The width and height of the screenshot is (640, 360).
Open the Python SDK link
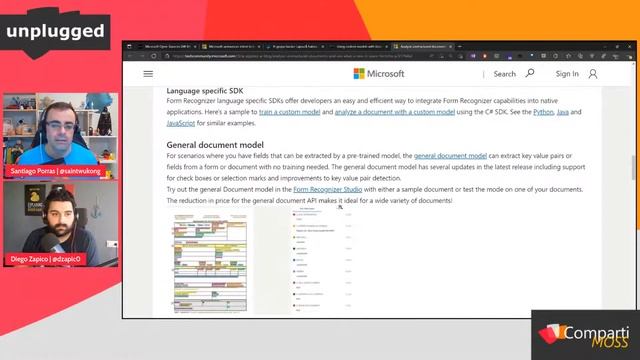coord(543,112)
